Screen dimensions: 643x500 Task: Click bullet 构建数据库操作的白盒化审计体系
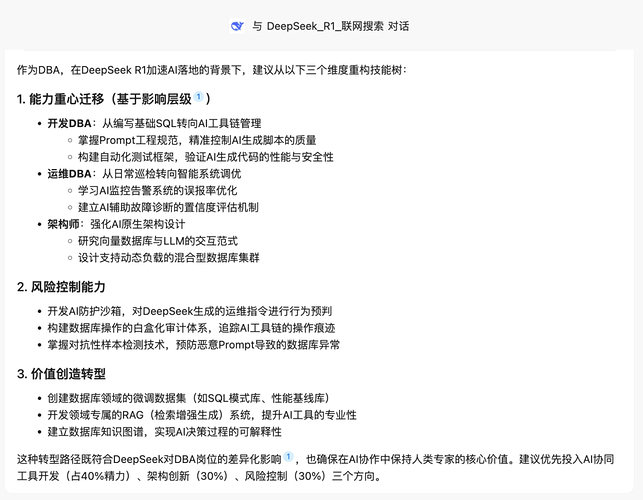[x=191, y=328]
